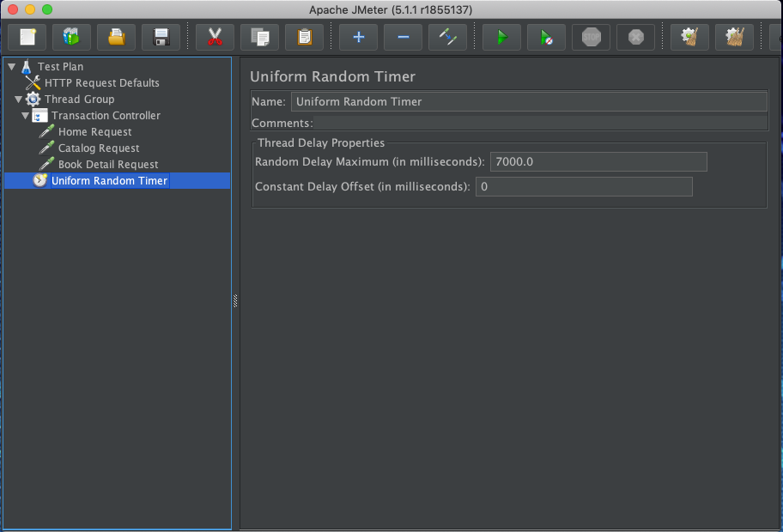The height and width of the screenshot is (532, 783).
Task: Click the Stop sign toolbar icon
Action: [592, 37]
